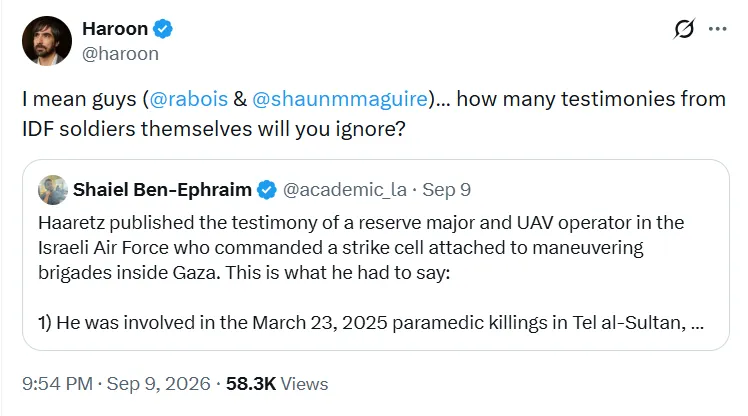Click the @academic_la handle
Screen dimensions: 748x416
point(345,190)
